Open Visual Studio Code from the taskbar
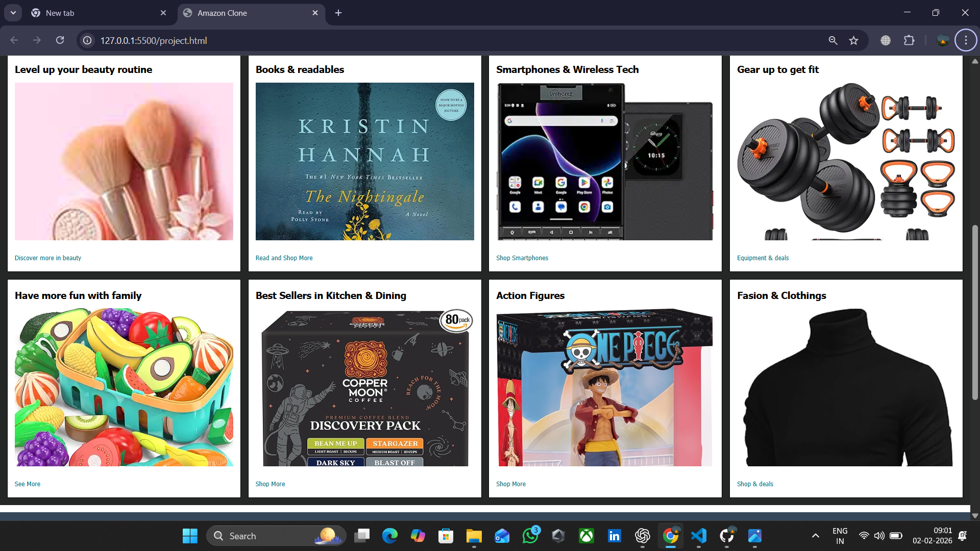The height and width of the screenshot is (551, 980). [698, 536]
